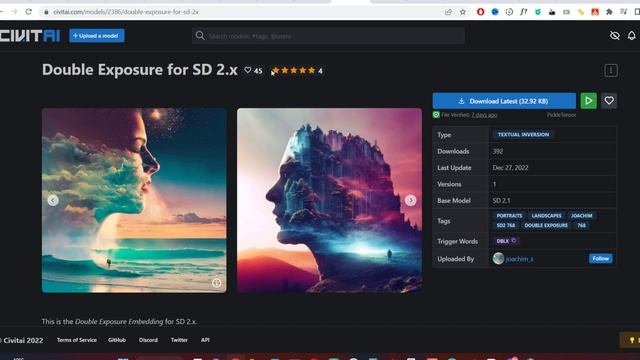Open the API footer link

click(205, 340)
